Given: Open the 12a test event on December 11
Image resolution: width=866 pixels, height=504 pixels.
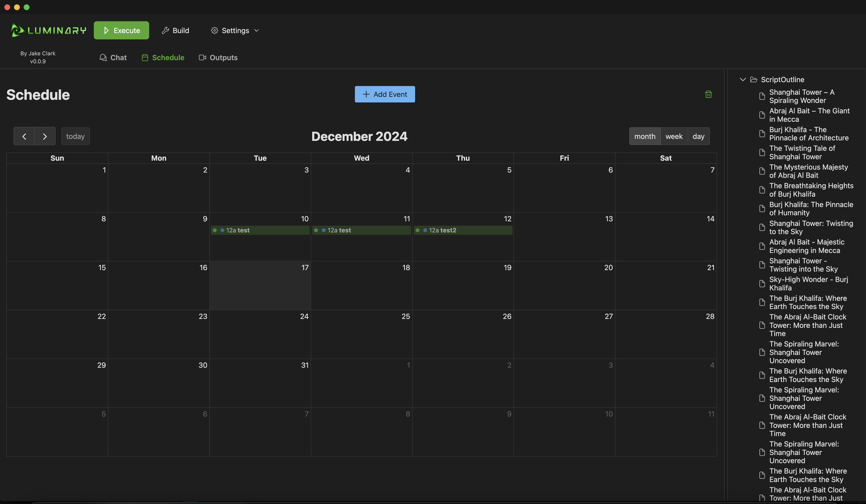Looking at the screenshot, I should [x=361, y=230].
